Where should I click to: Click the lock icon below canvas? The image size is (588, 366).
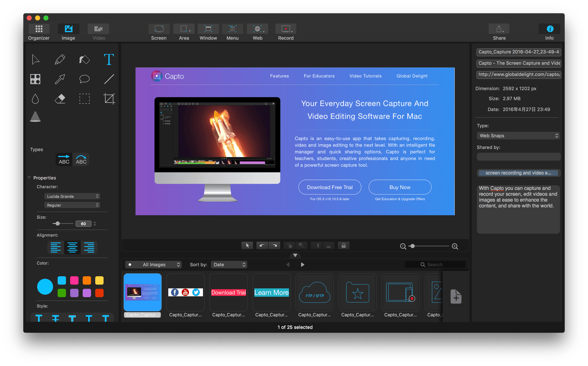click(x=343, y=245)
